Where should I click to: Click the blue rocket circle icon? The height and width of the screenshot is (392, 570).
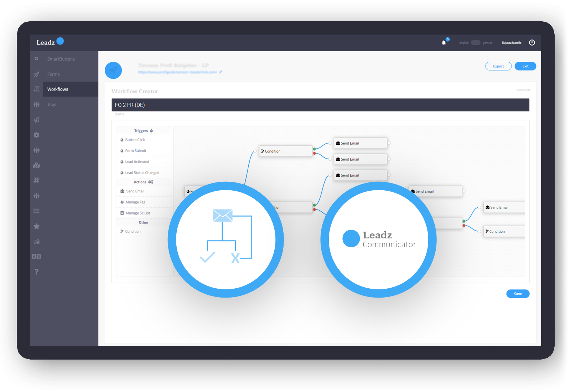point(113,70)
